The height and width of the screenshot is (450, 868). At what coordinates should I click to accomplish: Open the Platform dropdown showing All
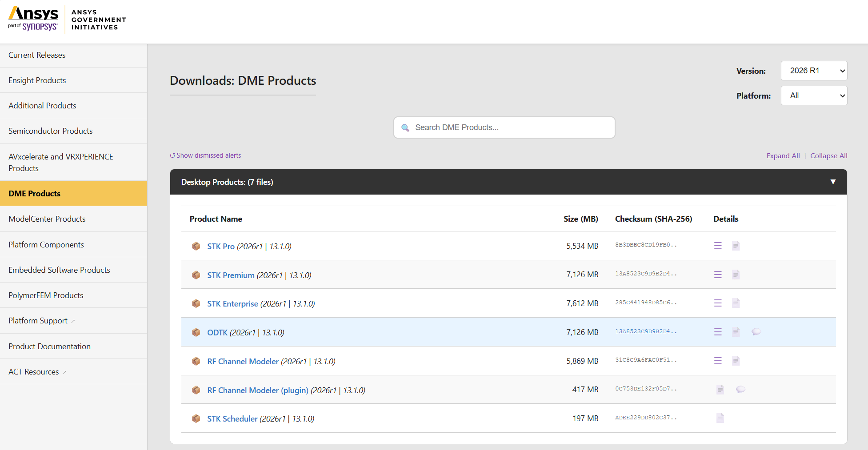tap(814, 96)
